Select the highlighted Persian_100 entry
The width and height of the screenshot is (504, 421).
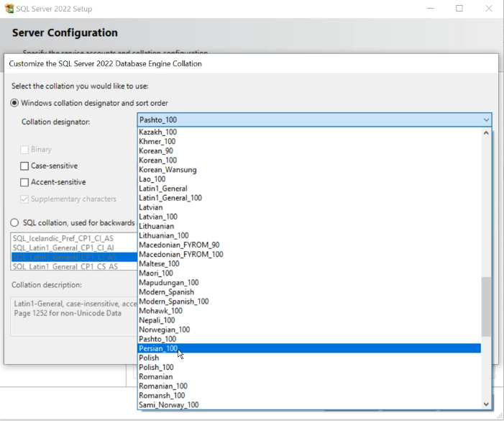click(x=309, y=348)
